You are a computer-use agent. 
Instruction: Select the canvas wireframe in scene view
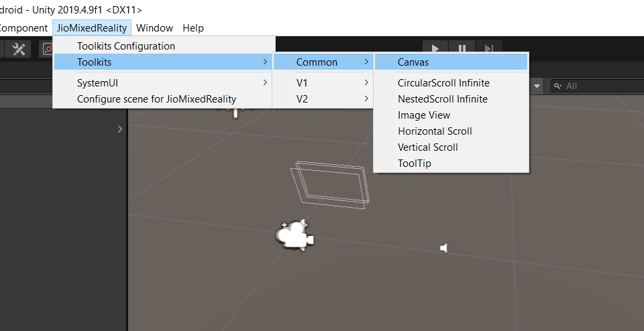point(330,182)
